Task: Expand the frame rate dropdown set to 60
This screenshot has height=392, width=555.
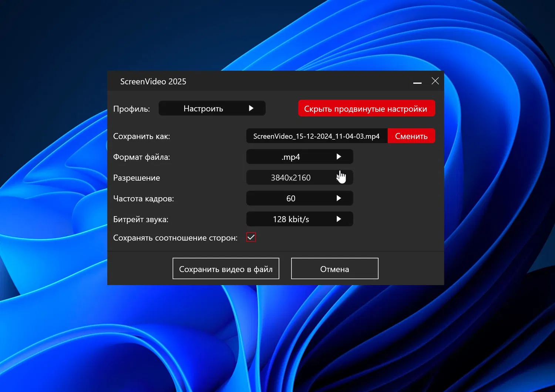Action: (300, 198)
